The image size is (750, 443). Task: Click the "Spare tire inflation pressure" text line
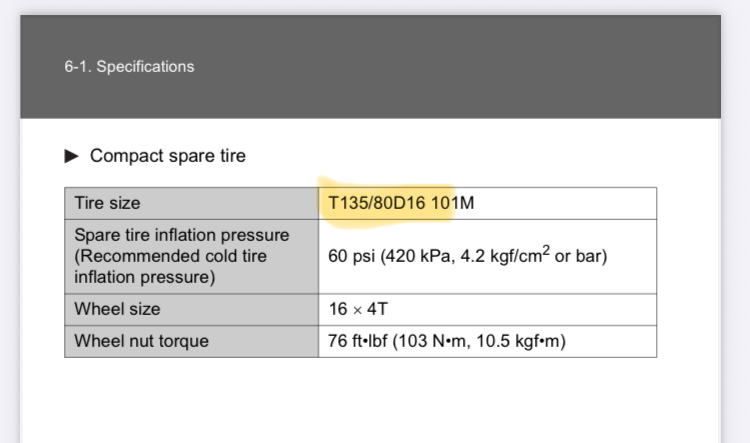pyautogui.click(x=182, y=235)
